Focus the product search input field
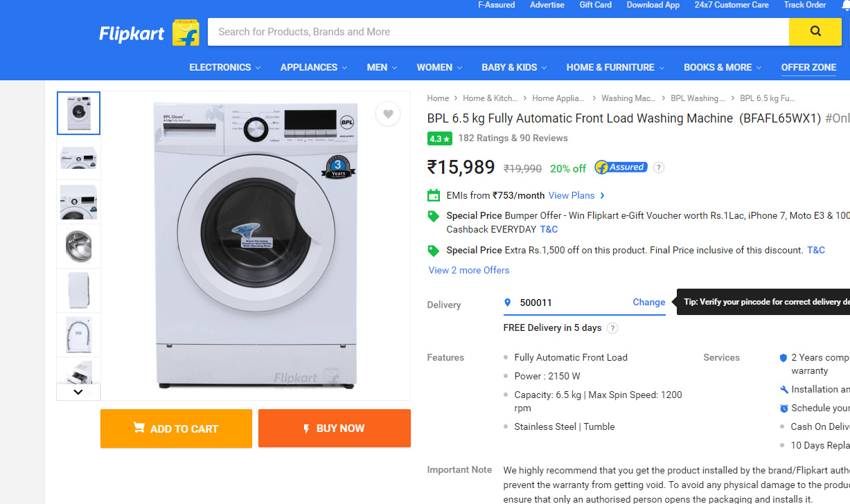850x504 pixels. coord(499,32)
